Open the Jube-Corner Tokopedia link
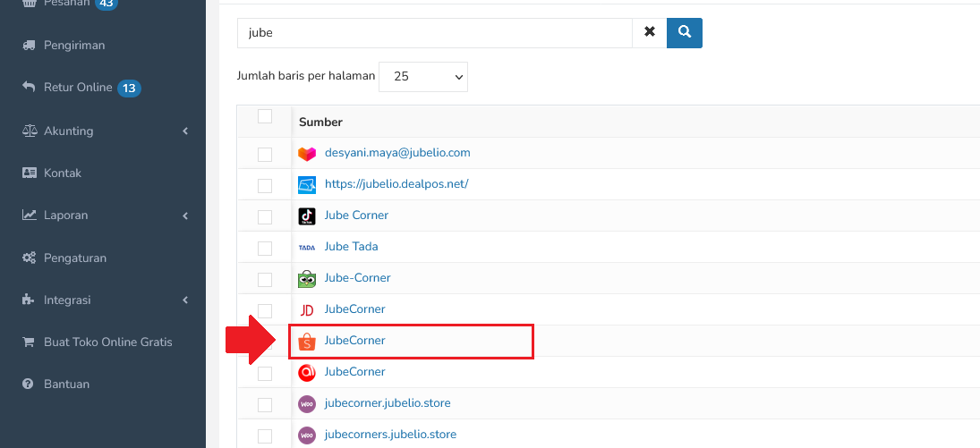980x448 pixels. tap(357, 277)
